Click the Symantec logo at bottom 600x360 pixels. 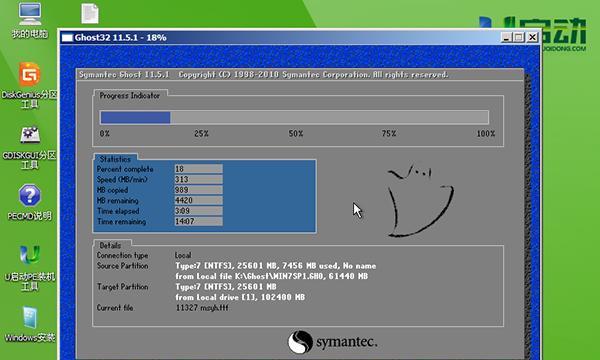[332, 342]
